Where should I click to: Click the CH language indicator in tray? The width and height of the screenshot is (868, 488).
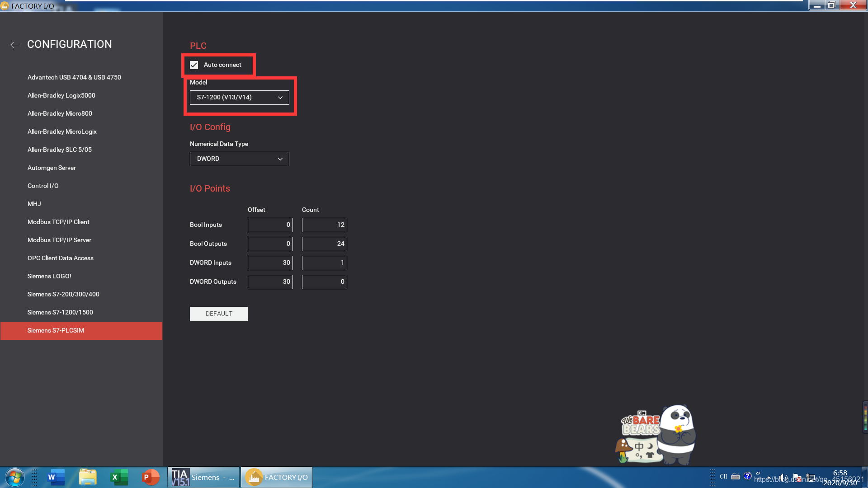point(723,476)
